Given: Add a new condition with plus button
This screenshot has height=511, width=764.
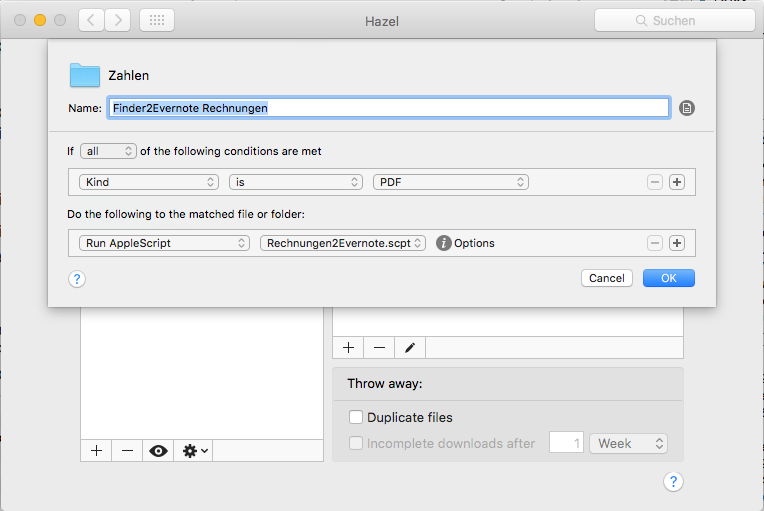Looking at the screenshot, I should pyautogui.click(x=677, y=182).
